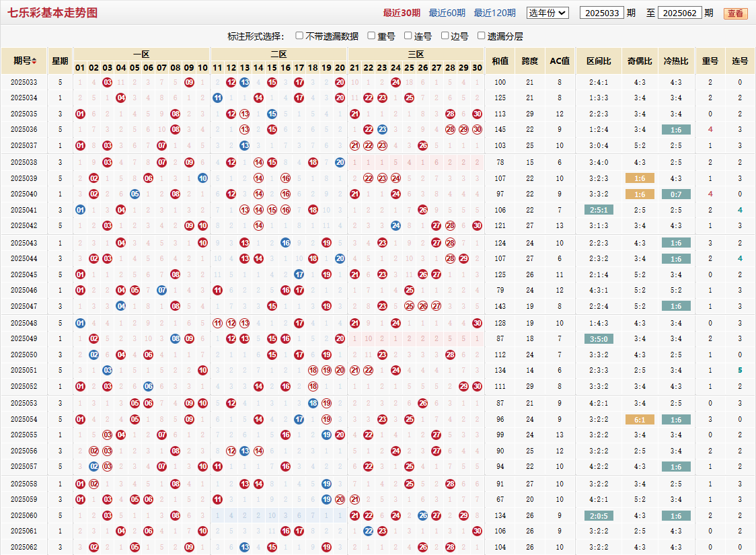756x555 pixels.
Task: Click the 重号 column header
Action: [x=710, y=61]
